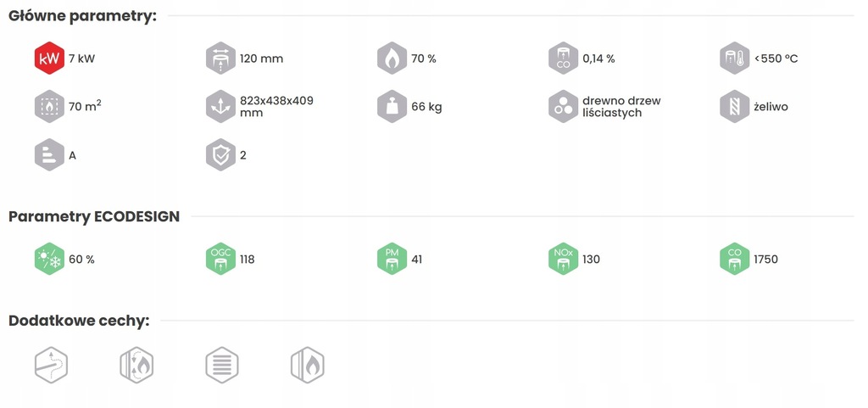This screenshot has width=868, height=408.
Task: Click the dimensions arrows icon
Action: pyautogui.click(x=221, y=106)
